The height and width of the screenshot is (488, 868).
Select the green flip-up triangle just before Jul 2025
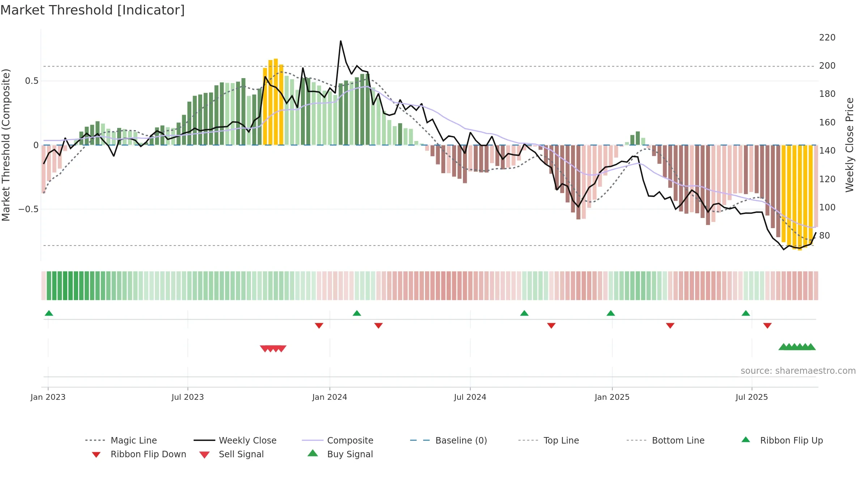[746, 313]
